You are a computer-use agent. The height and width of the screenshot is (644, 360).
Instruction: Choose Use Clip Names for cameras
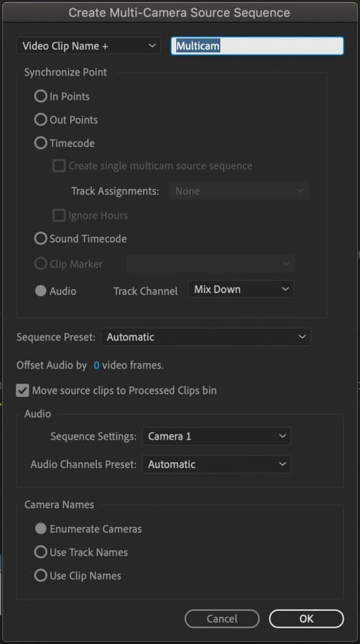pos(41,576)
